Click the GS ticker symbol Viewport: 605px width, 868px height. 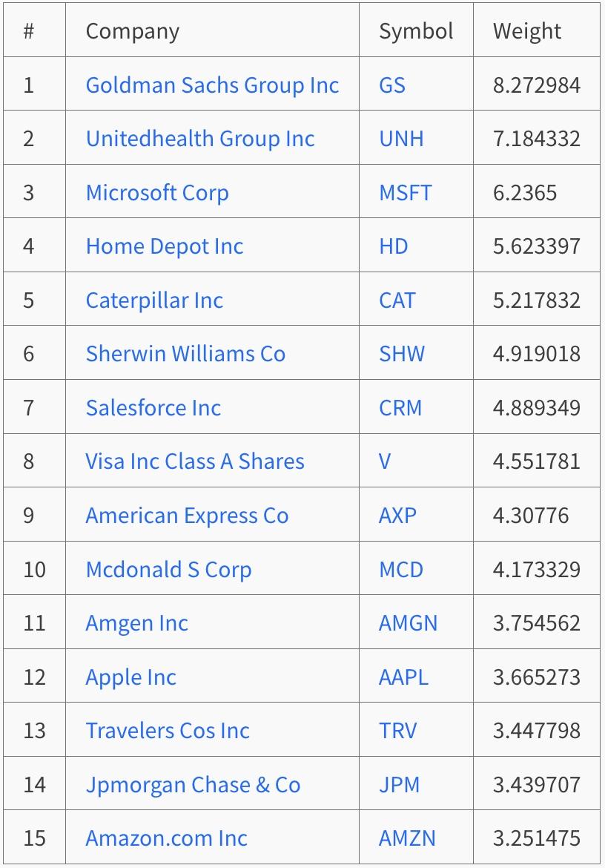pos(392,85)
